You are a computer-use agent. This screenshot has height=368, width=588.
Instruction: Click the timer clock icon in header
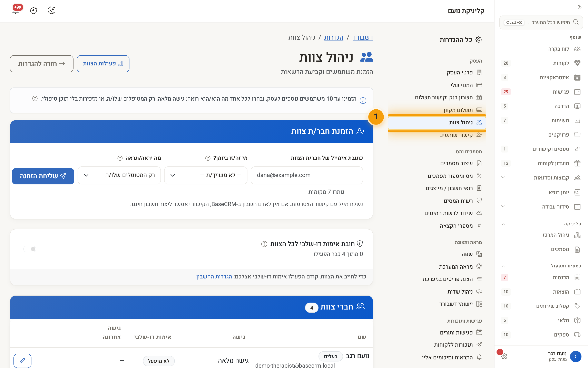[33, 10]
